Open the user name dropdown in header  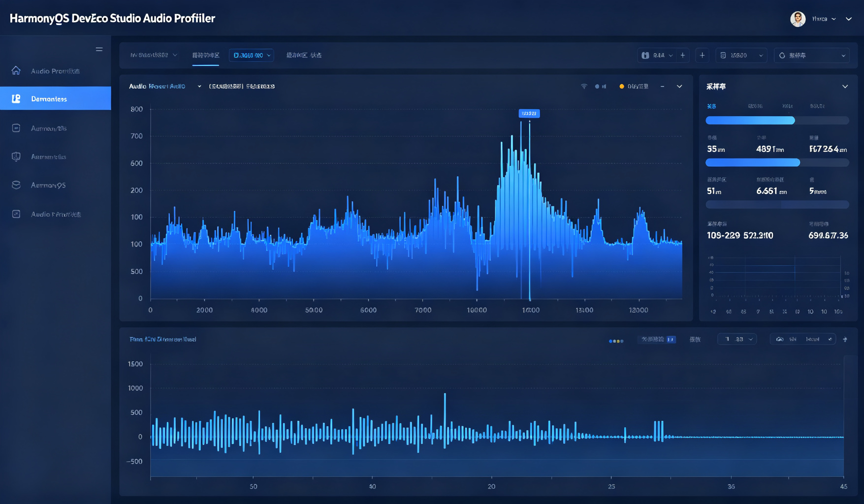(x=824, y=19)
